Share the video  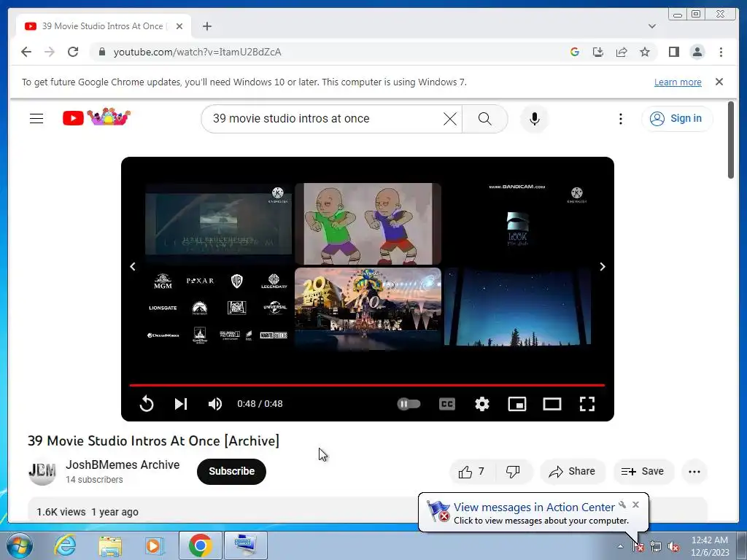click(x=572, y=472)
